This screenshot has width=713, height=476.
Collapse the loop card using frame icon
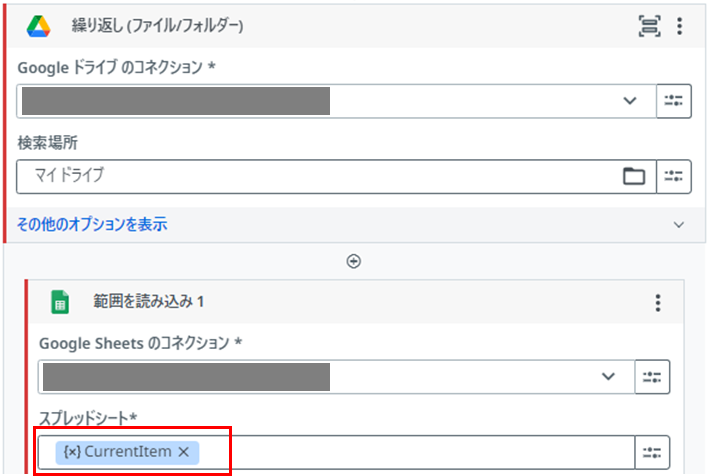tap(649, 26)
